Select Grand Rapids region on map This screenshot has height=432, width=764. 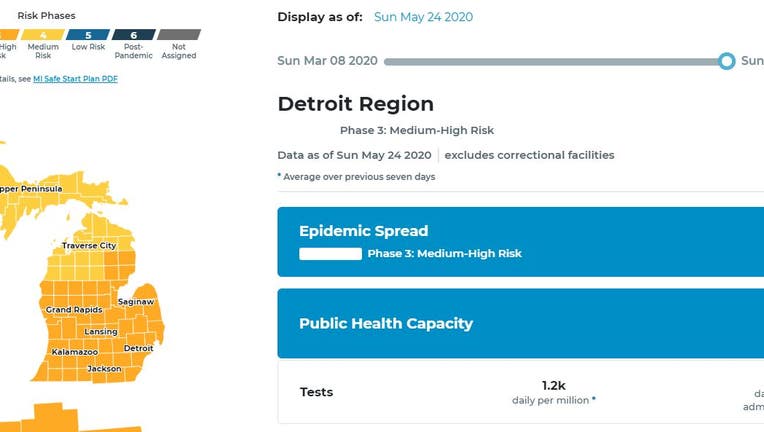click(74, 309)
